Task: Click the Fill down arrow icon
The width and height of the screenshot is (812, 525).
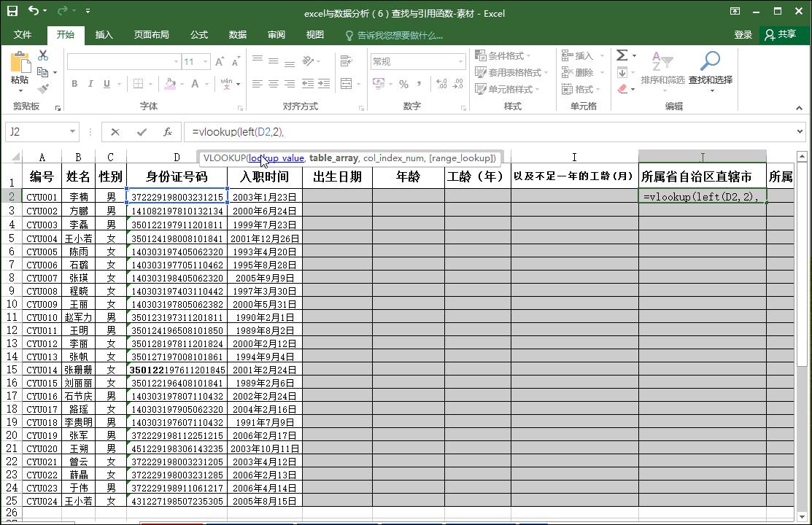Action: [622, 72]
